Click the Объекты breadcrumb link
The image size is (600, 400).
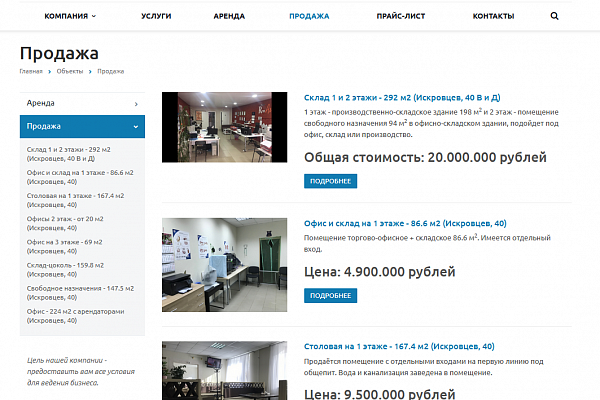pyautogui.click(x=70, y=71)
